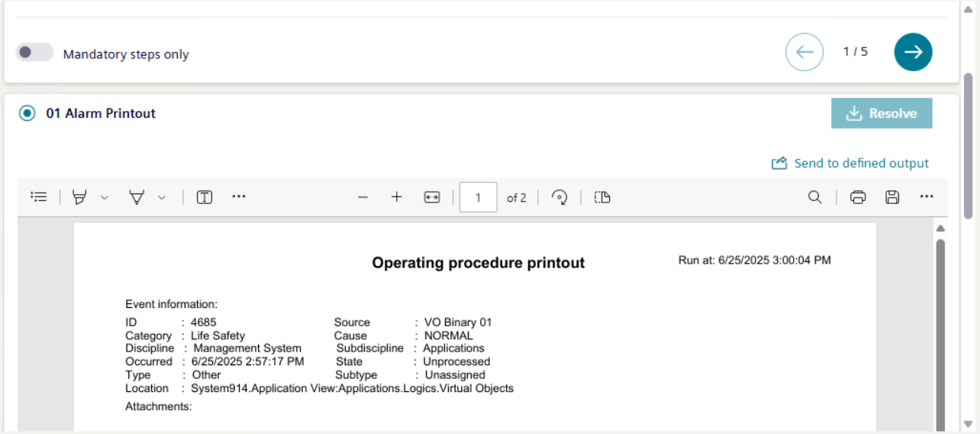
Task: Print the operating procedure printout
Action: point(858,197)
